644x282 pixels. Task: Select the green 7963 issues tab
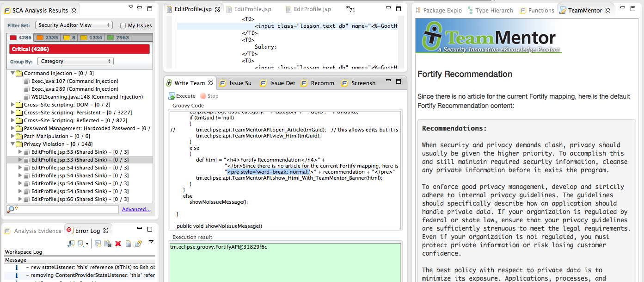[x=118, y=38]
